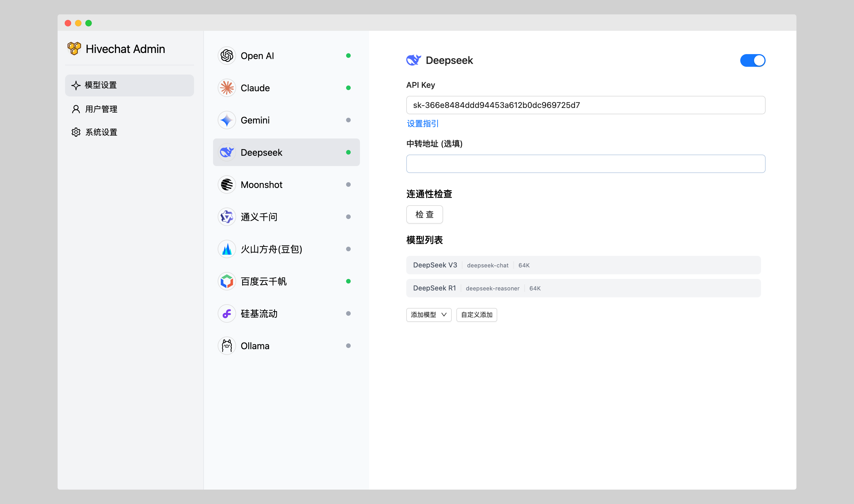Open Ollama via its llama icon
The width and height of the screenshot is (854, 504).
pyautogui.click(x=227, y=346)
